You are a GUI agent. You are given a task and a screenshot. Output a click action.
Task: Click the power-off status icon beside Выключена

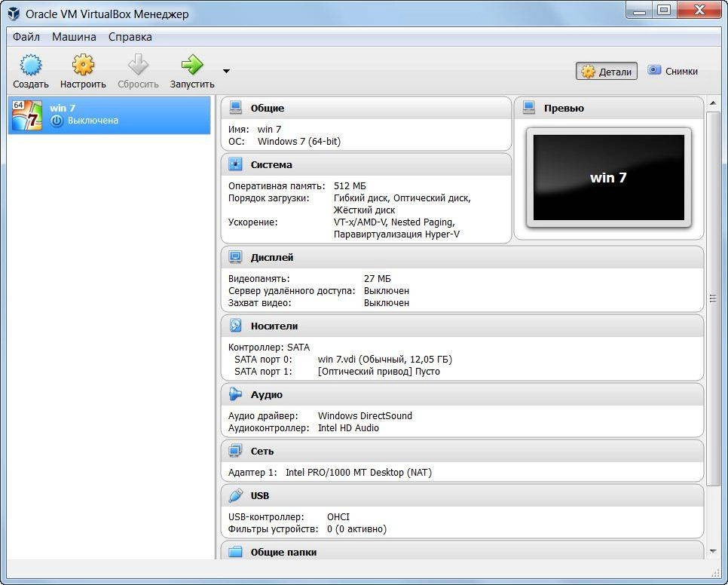point(57,121)
